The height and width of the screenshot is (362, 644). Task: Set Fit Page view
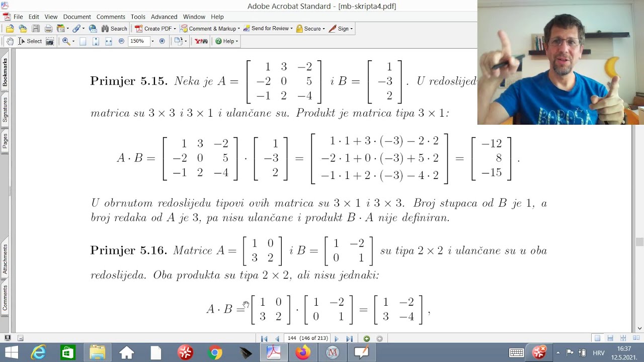point(96,41)
